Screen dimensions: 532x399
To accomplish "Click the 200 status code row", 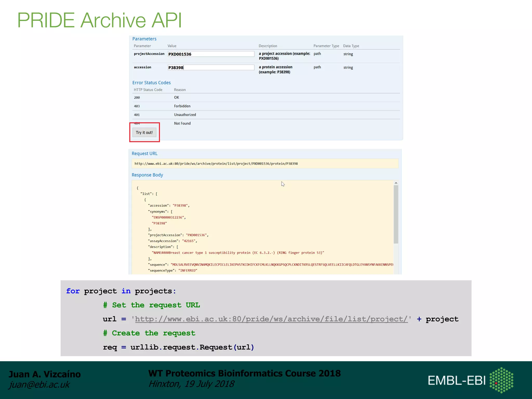I will pos(266,97).
